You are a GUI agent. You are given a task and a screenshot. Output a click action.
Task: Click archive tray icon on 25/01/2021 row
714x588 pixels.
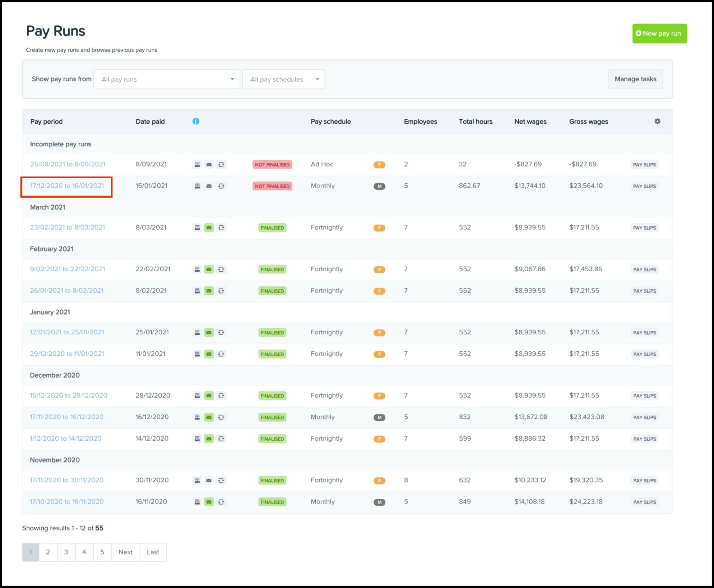[197, 333]
